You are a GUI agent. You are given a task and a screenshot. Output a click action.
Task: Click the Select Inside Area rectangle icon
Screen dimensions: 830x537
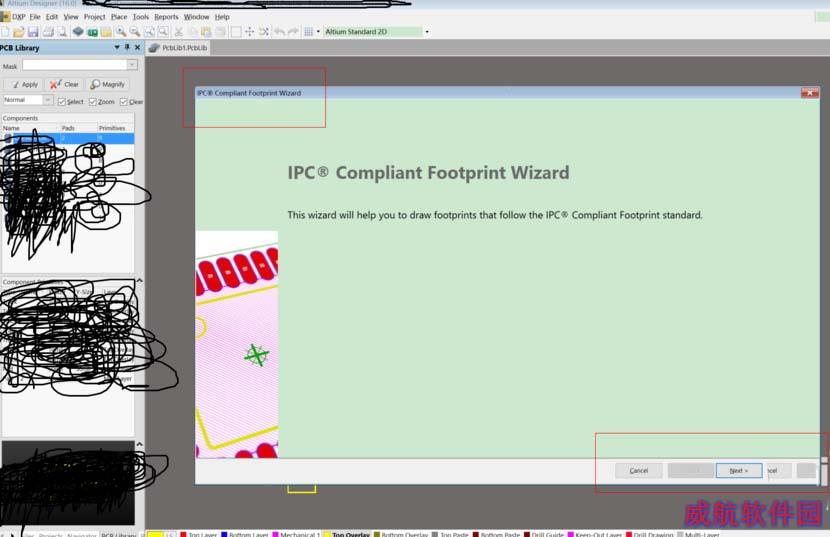[x=236, y=32]
